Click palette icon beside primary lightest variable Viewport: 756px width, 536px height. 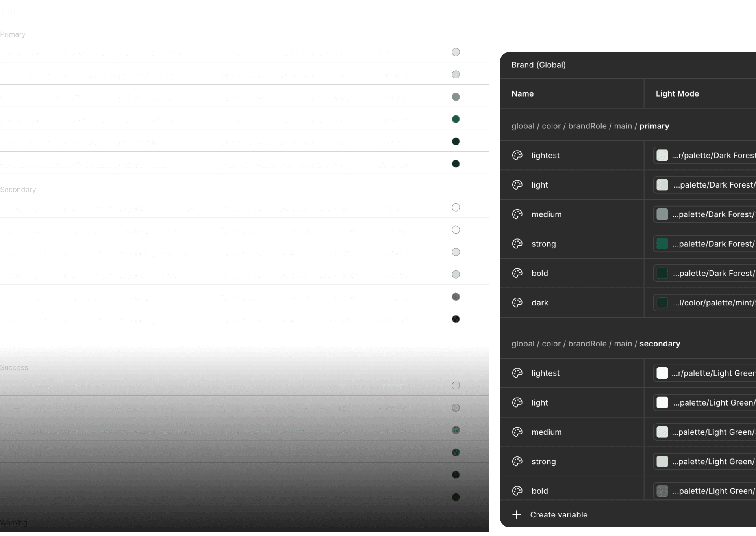coord(517,155)
